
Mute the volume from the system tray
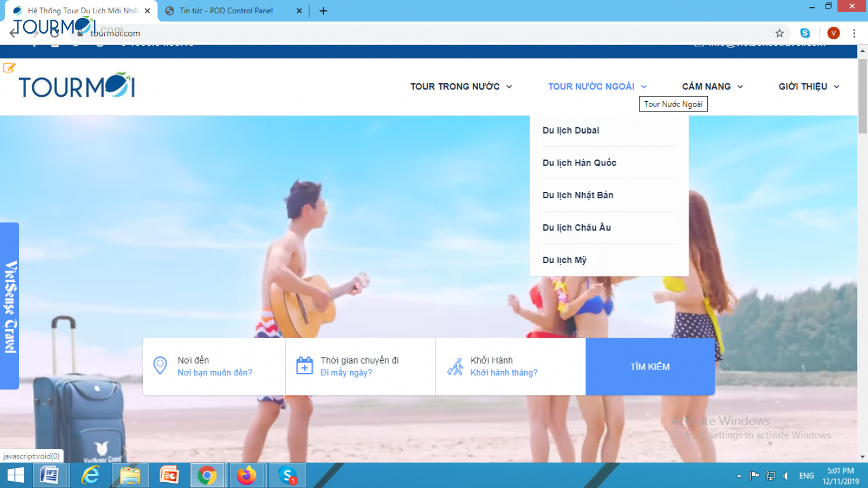[785, 475]
